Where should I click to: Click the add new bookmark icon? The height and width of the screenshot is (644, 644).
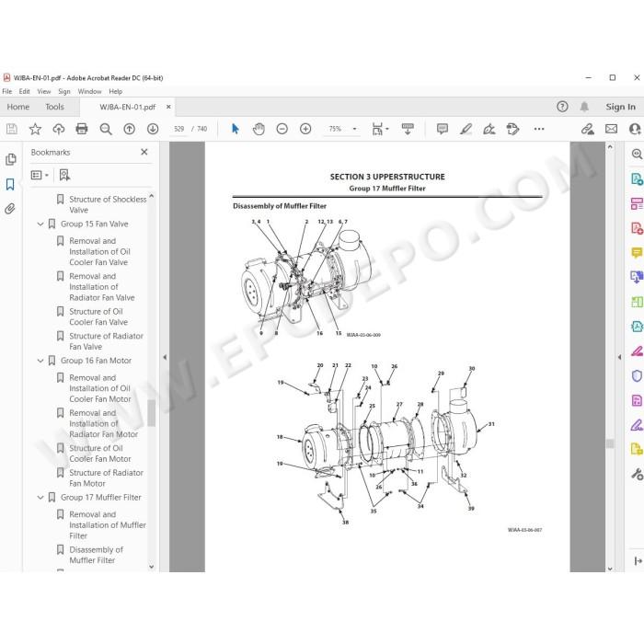64,176
